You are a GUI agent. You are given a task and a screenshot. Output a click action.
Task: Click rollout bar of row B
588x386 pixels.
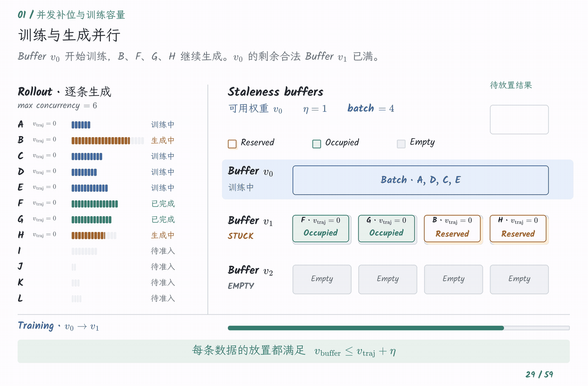click(108, 141)
